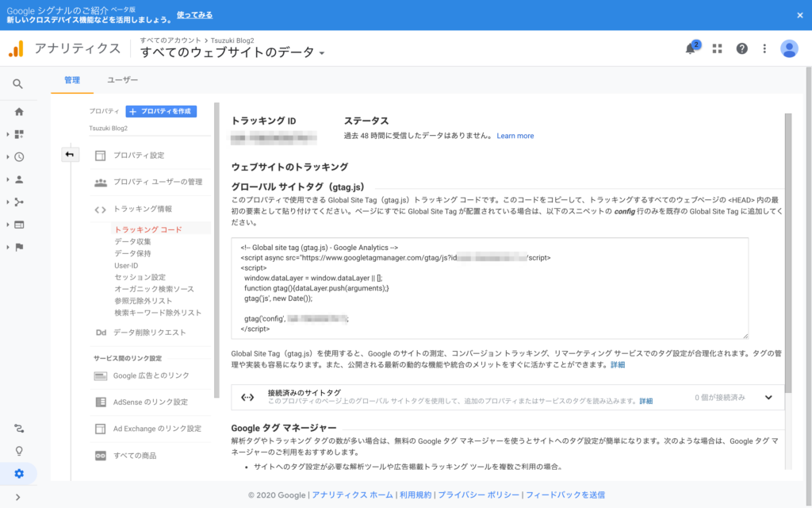Viewport: 812px width, 508px height.
Task: Select データ収集 menu item
Action: 132,241
